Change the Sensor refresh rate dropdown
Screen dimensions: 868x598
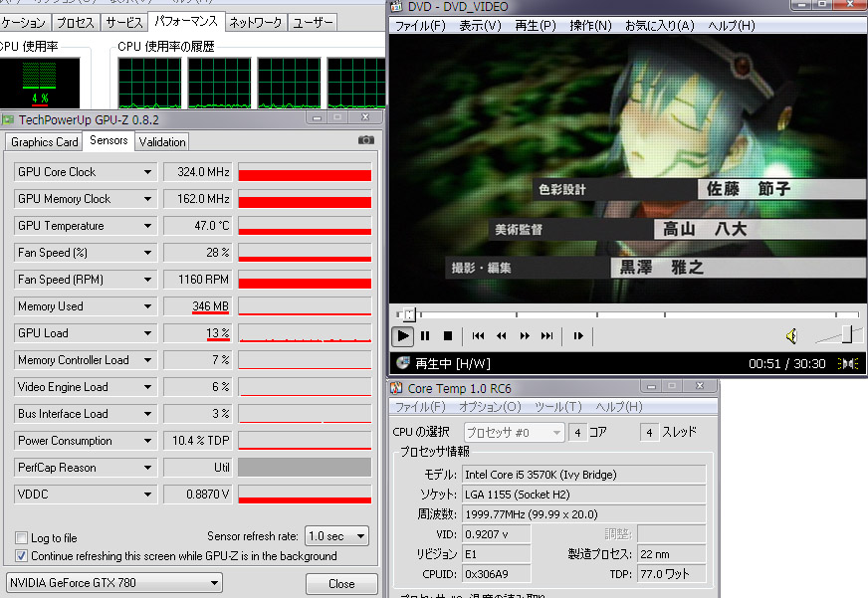click(336, 536)
